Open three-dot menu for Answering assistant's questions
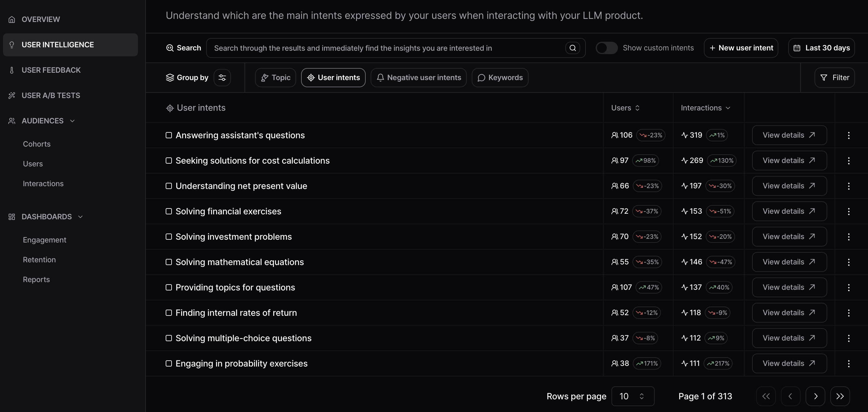Image resolution: width=868 pixels, height=412 pixels. point(849,135)
